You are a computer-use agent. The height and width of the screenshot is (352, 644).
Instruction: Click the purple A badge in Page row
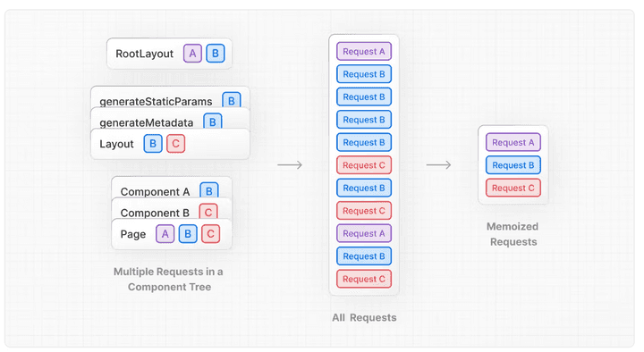tap(165, 234)
